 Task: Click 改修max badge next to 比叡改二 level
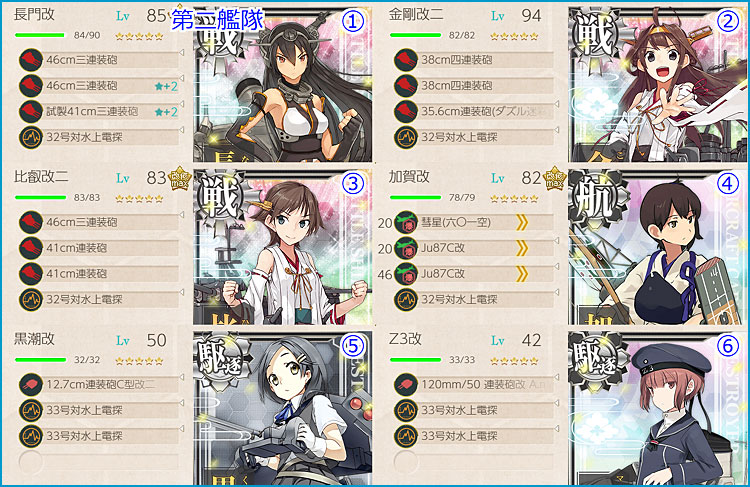click(x=180, y=179)
